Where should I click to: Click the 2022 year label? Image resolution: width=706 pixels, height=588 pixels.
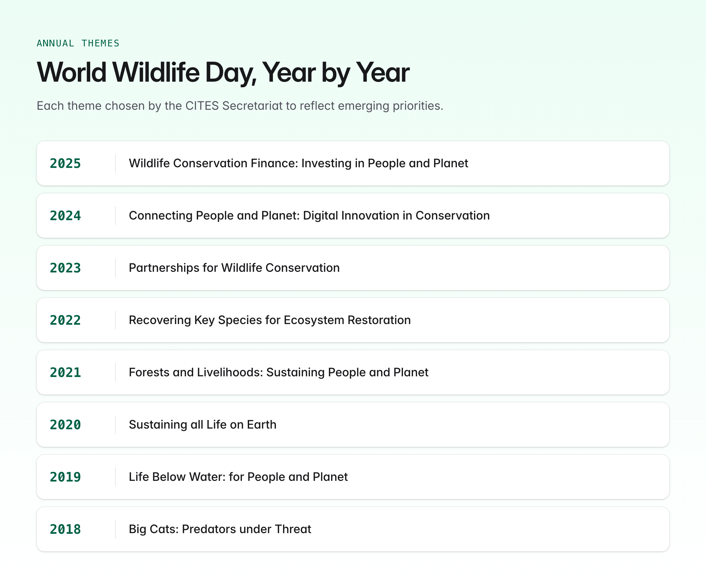click(65, 320)
